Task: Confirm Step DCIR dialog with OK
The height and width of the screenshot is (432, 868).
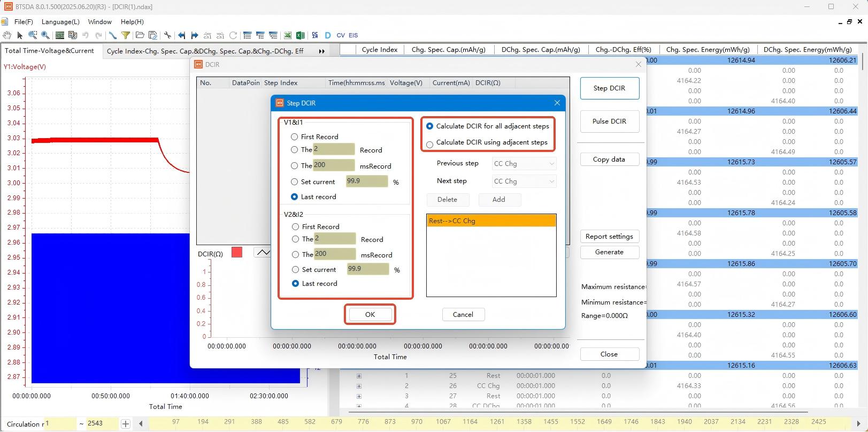Action: click(370, 315)
